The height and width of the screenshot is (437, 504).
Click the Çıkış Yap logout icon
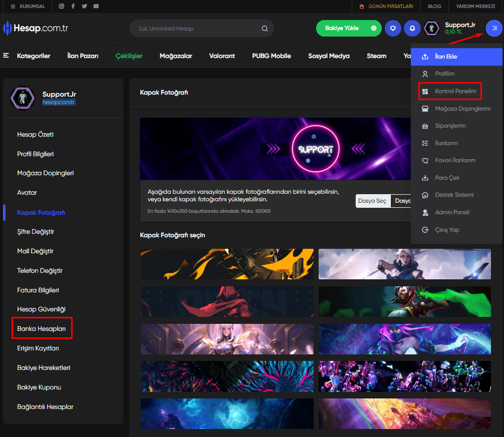point(425,230)
